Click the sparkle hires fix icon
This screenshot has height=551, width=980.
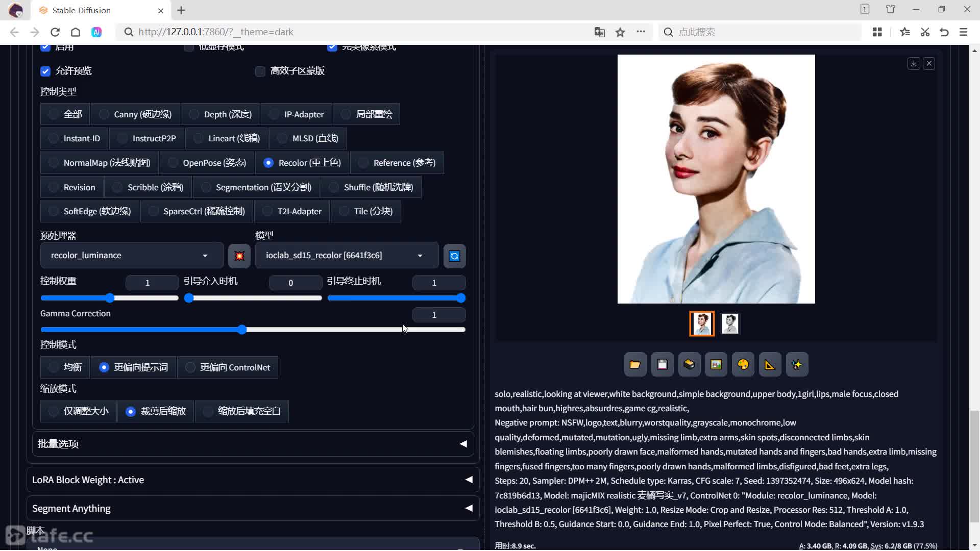pyautogui.click(x=797, y=364)
